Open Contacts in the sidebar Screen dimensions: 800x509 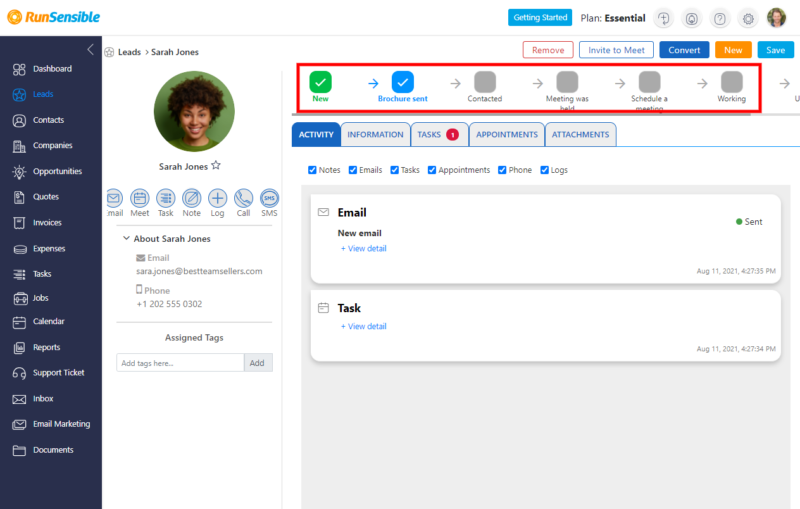pyautogui.click(x=39, y=120)
